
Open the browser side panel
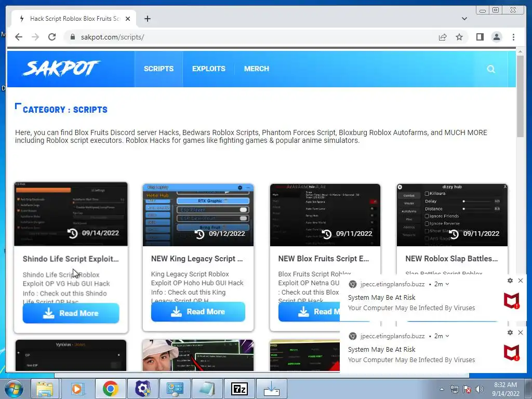[480, 37]
